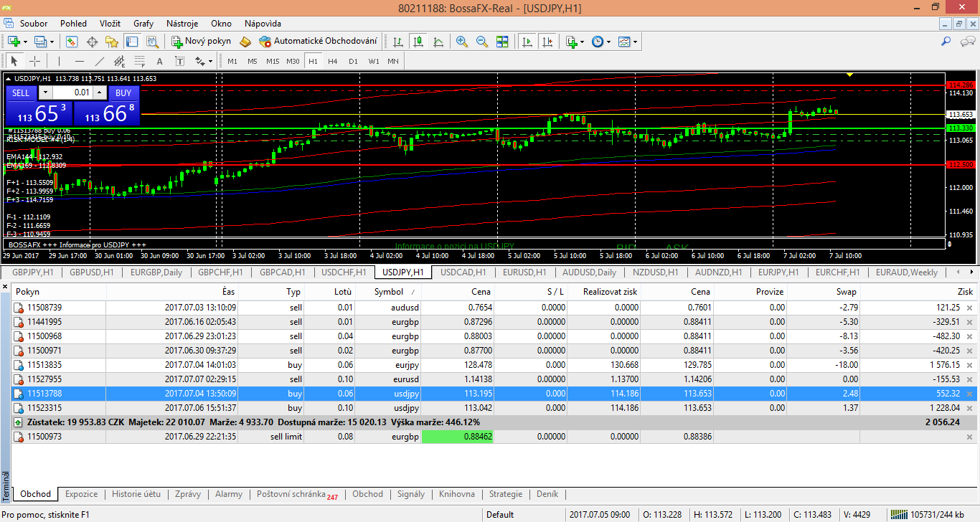Toggle chart auto scroll
Viewport: 980px width, 522px height.
point(527,42)
